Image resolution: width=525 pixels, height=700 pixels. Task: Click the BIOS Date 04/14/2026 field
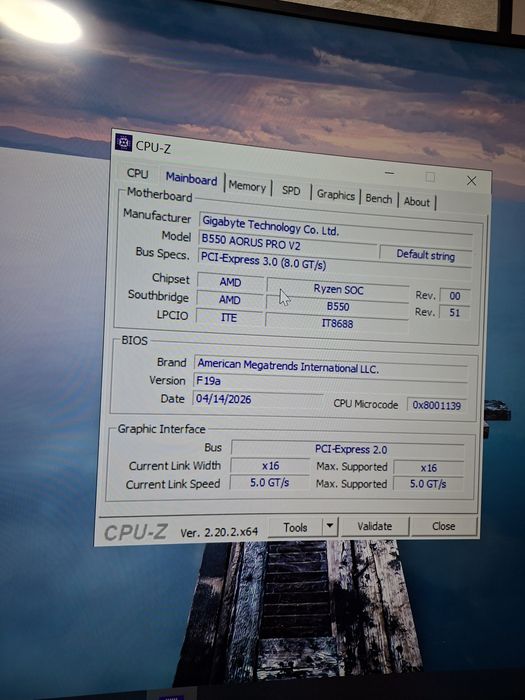(x=258, y=399)
